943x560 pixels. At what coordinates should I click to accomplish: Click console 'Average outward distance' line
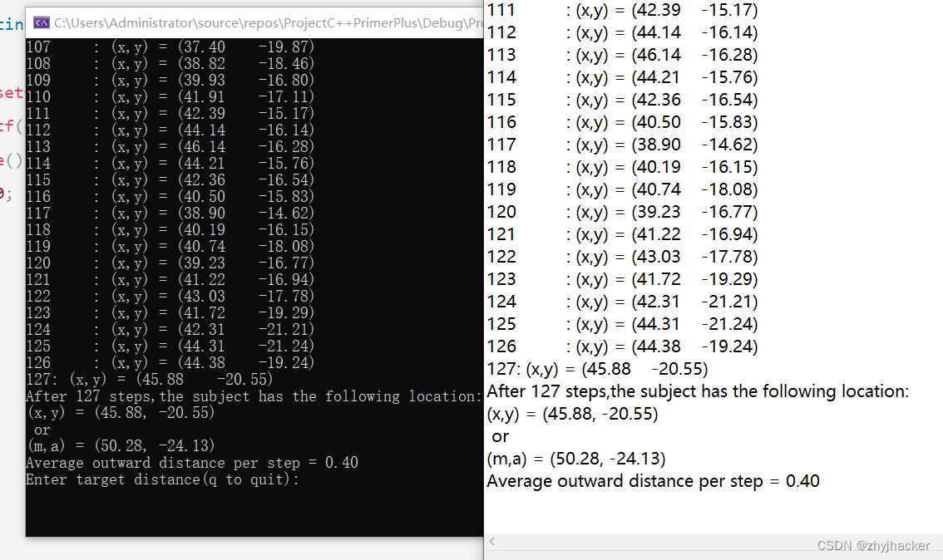pyautogui.click(x=192, y=463)
